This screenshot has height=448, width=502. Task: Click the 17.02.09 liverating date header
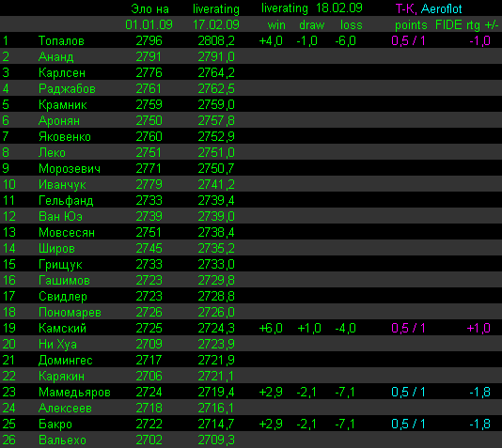216,25
